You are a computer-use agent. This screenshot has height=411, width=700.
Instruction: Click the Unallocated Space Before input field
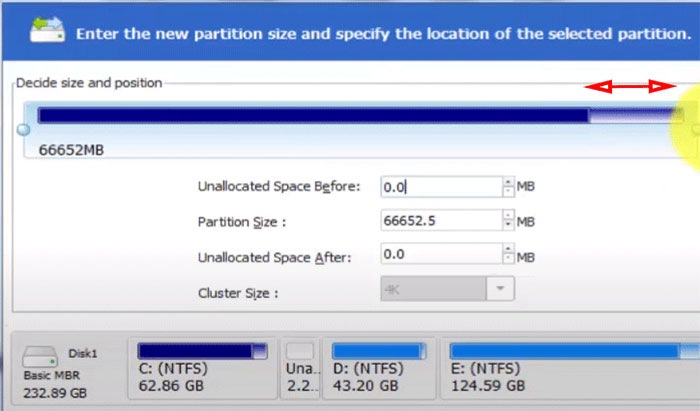[442, 187]
